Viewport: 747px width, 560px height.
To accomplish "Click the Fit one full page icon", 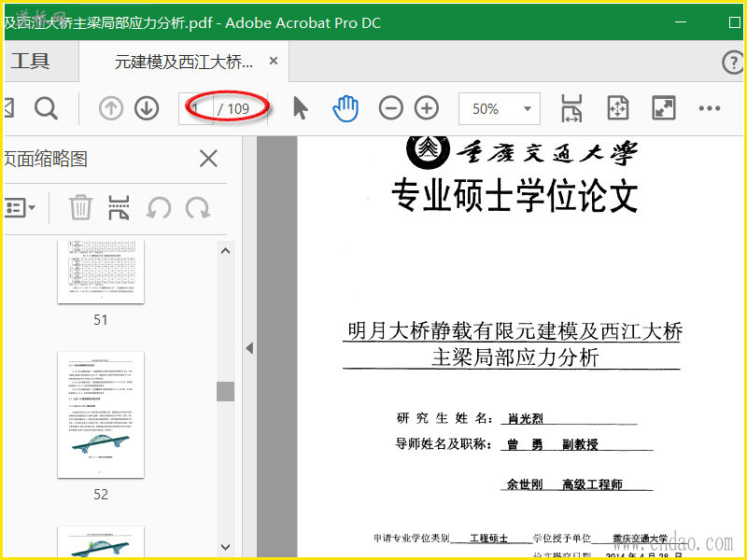I will pos(618,108).
